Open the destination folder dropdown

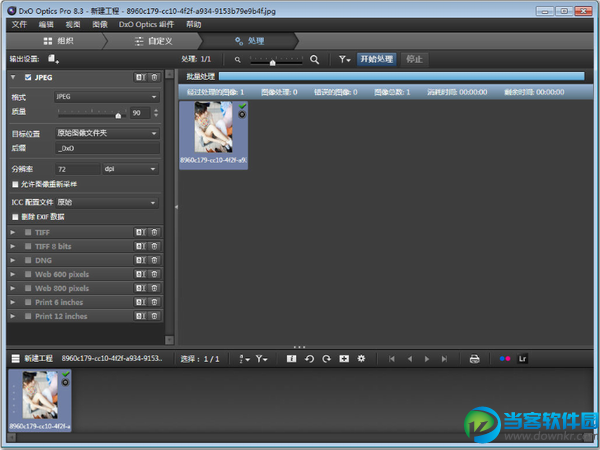click(107, 132)
